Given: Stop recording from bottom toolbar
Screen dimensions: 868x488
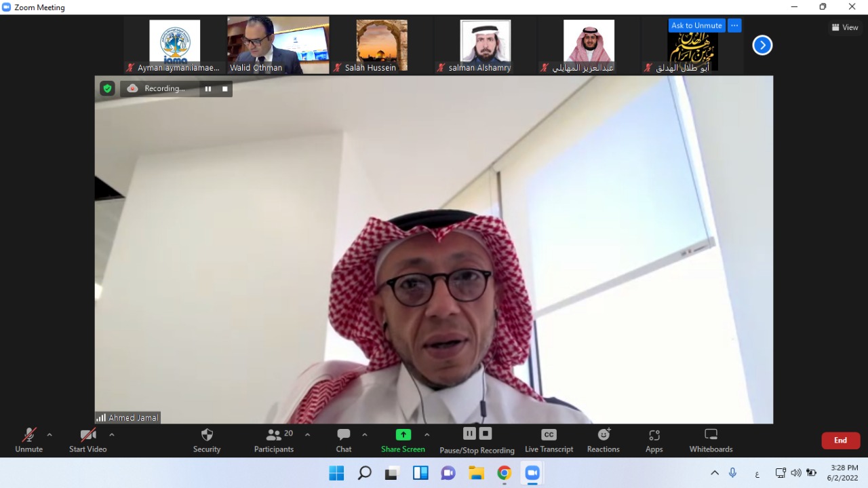Looking at the screenshot, I should (486, 434).
